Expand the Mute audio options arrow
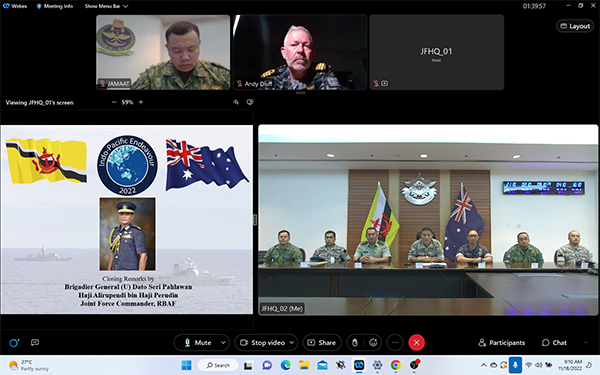 click(223, 342)
